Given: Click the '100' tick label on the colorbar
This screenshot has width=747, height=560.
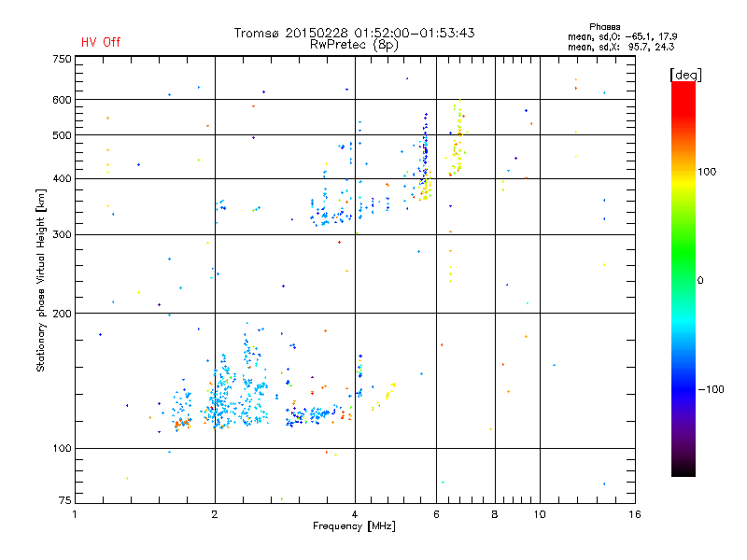Looking at the screenshot, I should pos(707,172).
